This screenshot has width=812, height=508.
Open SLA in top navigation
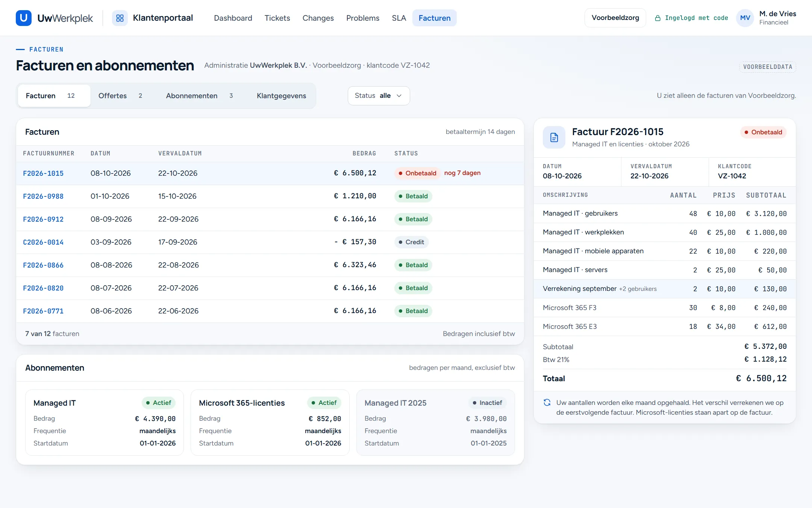pos(399,18)
